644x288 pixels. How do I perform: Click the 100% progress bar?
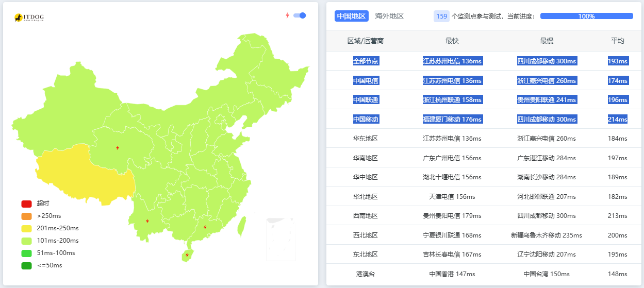coord(587,16)
